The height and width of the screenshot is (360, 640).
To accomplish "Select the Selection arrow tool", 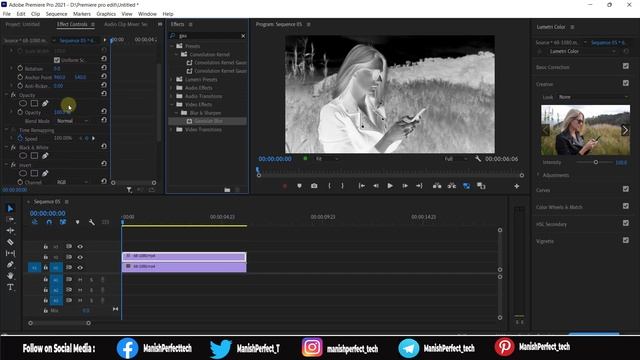I will pyautogui.click(x=10, y=209).
